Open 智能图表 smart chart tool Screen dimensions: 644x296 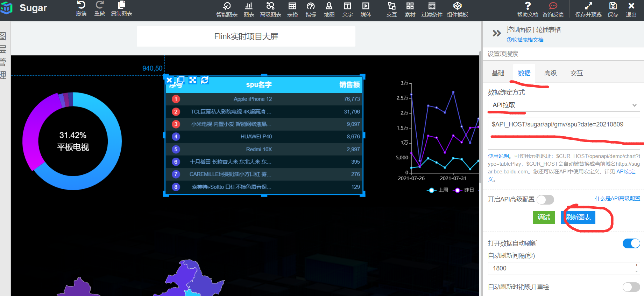point(227,9)
